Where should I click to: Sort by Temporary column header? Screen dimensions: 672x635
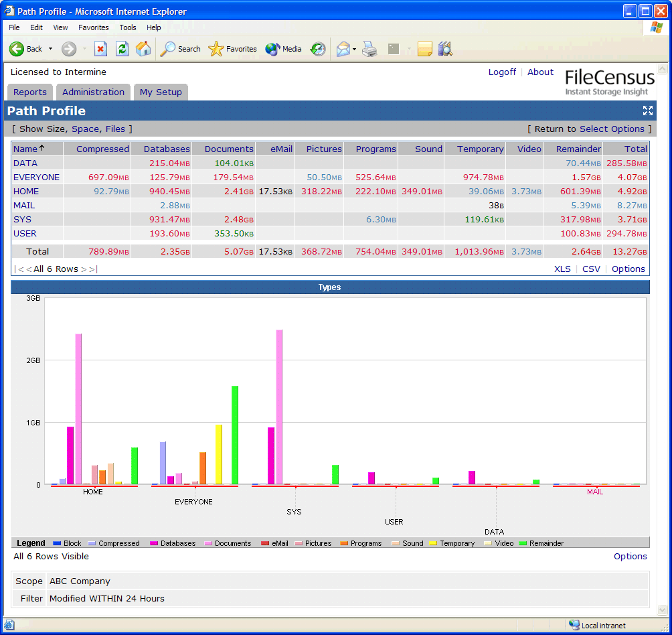point(480,149)
